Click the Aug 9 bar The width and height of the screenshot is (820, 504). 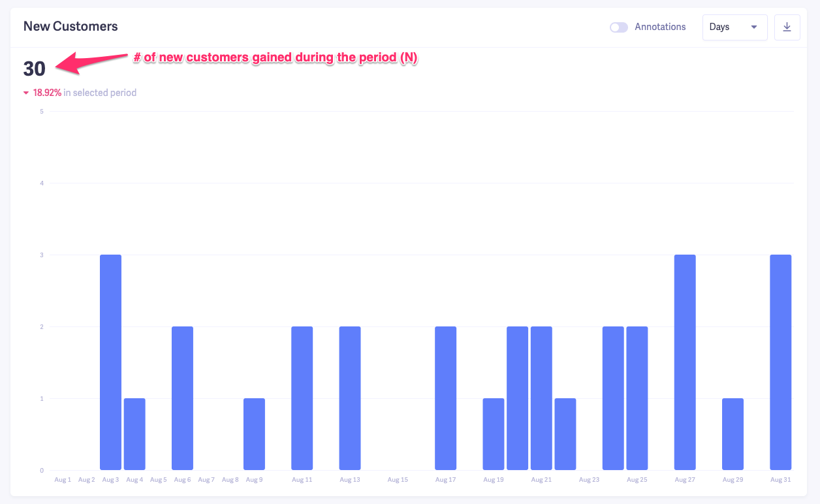coord(254,434)
